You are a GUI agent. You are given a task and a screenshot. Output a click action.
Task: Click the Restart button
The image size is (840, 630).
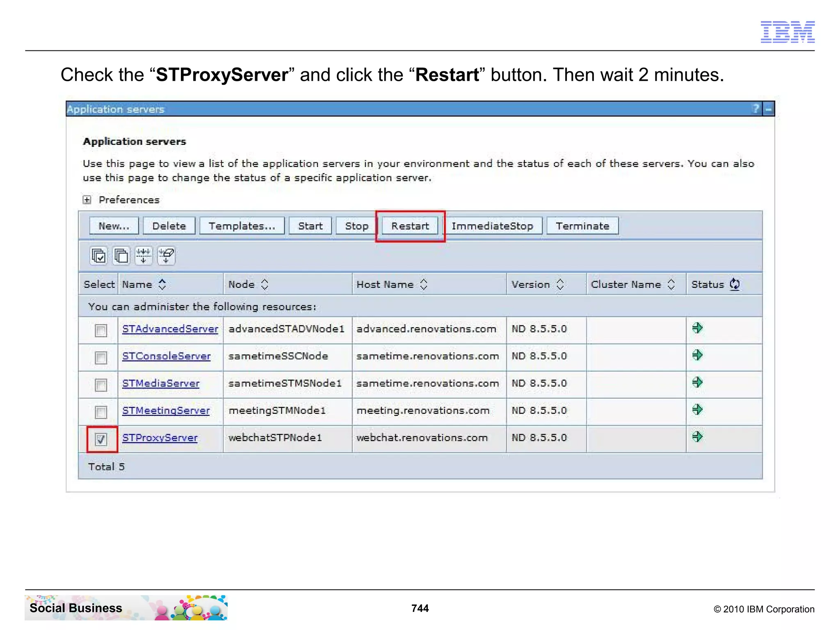pos(410,226)
